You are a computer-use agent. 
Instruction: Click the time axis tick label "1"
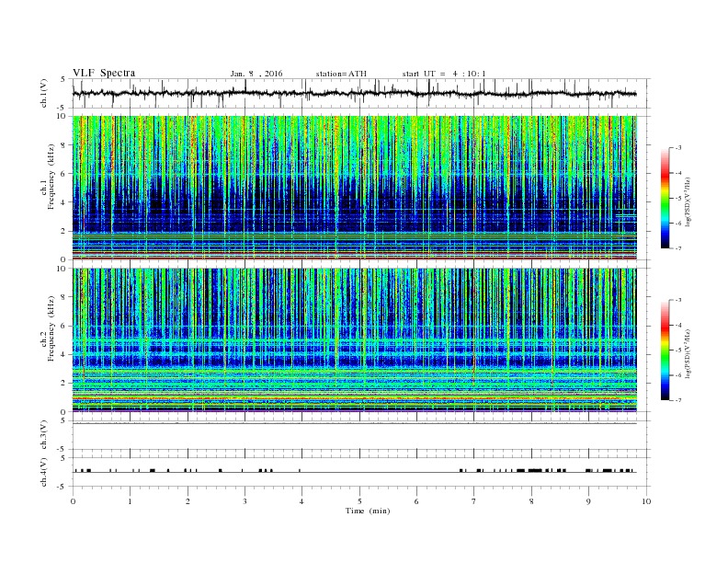(x=130, y=501)
